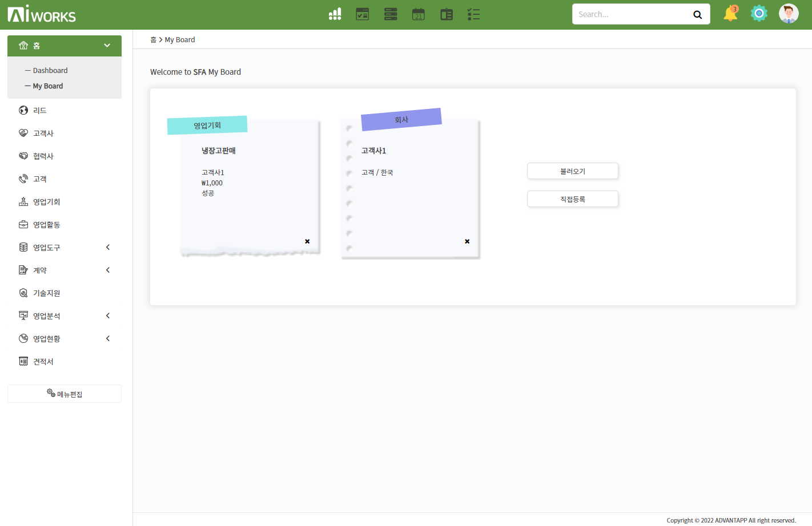
Task: Click the calendar icon in top toolbar
Action: coord(419,14)
